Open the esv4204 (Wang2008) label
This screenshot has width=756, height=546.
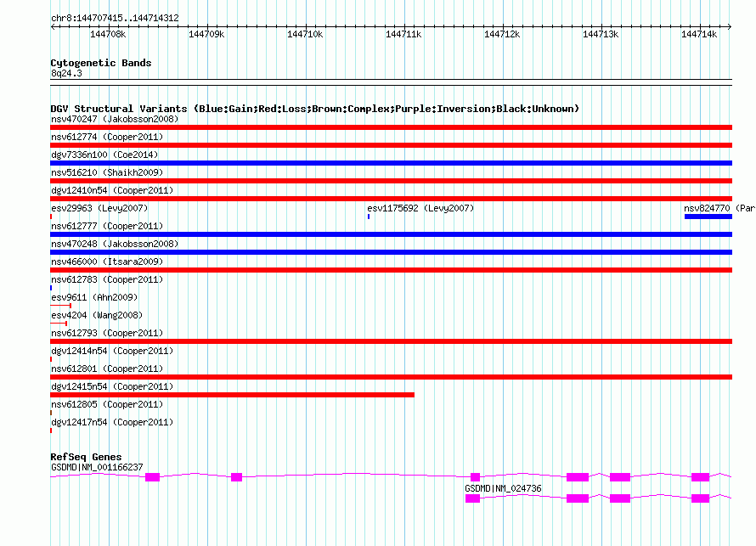(97, 315)
